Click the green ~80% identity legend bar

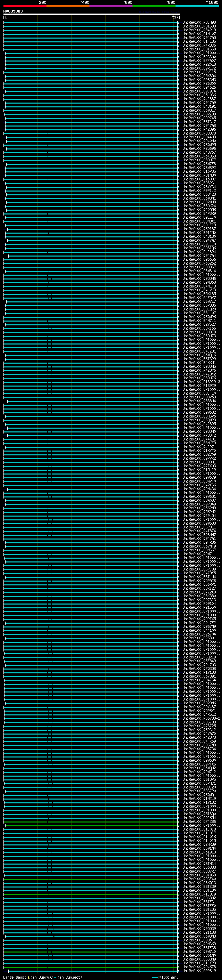click(154, 6)
